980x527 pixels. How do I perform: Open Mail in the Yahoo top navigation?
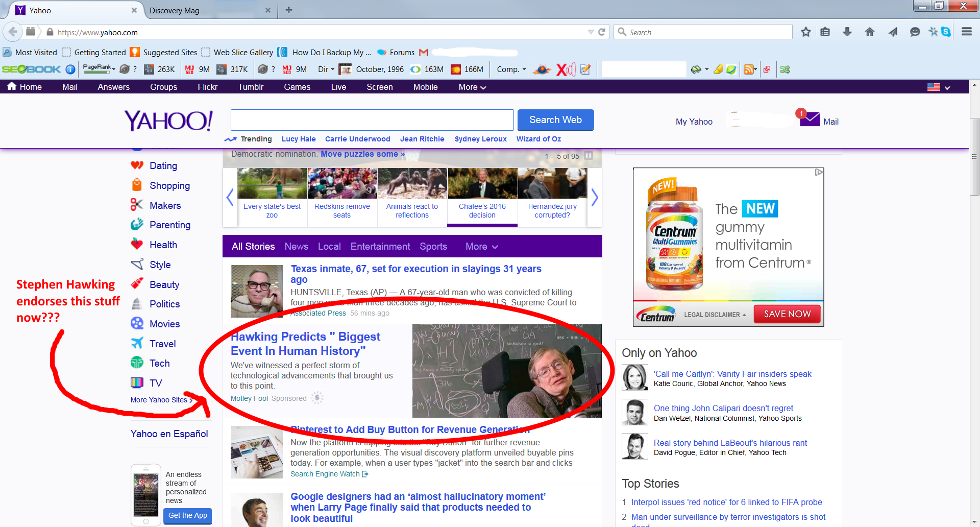70,87
